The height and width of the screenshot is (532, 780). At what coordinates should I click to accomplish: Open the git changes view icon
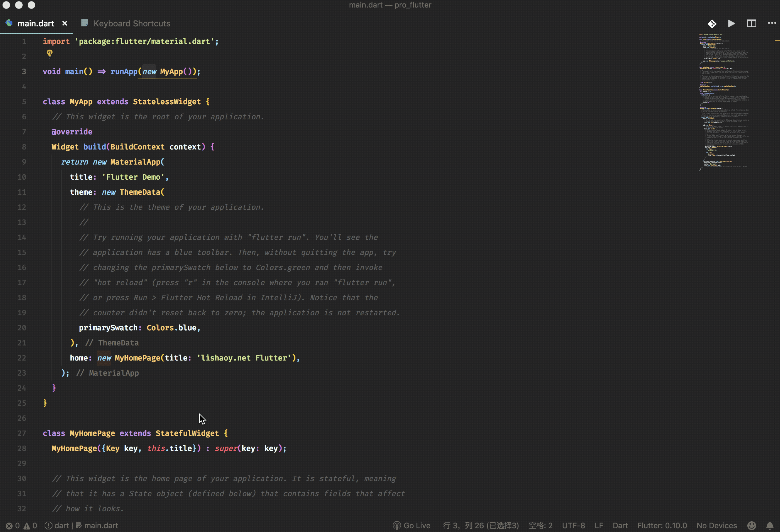tap(712, 24)
